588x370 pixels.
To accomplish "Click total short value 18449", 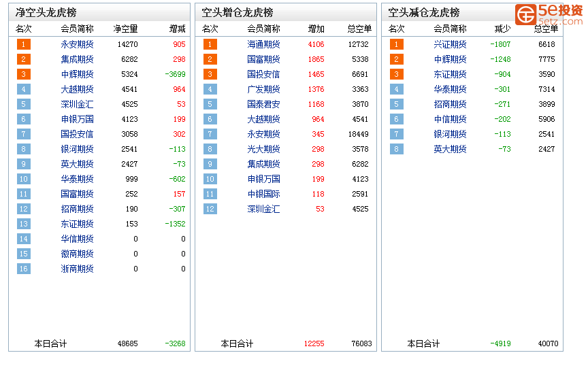I will [x=358, y=134].
